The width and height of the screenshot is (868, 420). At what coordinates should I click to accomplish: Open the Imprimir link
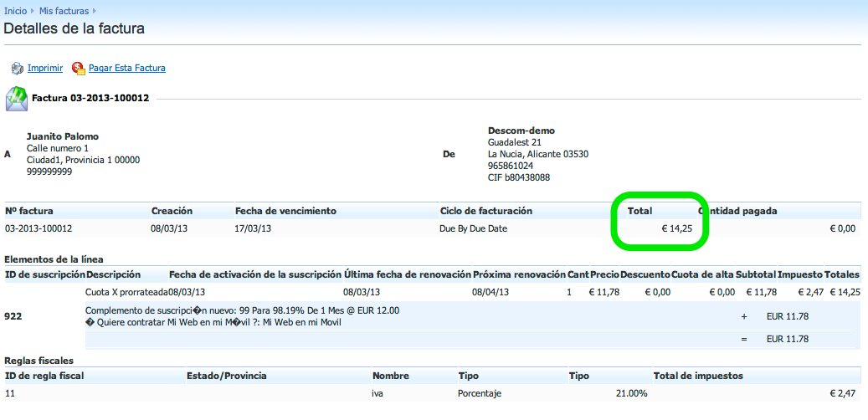pos(45,69)
